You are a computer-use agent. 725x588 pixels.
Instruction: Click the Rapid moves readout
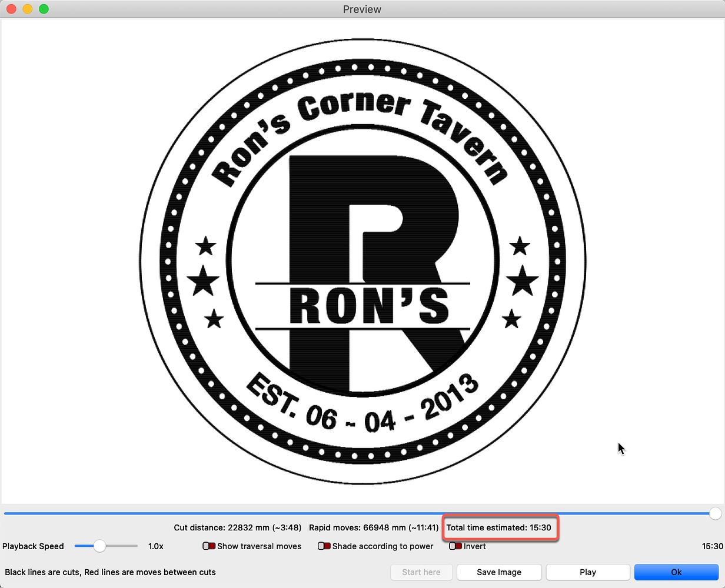click(373, 527)
